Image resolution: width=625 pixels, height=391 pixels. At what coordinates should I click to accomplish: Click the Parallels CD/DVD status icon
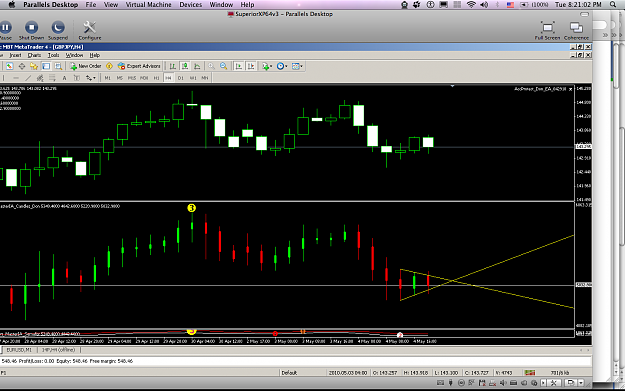[x=461, y=383]
